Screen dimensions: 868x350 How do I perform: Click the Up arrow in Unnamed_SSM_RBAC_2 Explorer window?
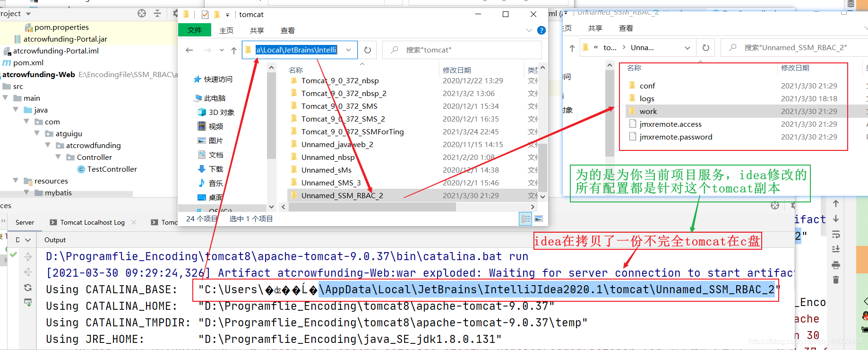572,48
